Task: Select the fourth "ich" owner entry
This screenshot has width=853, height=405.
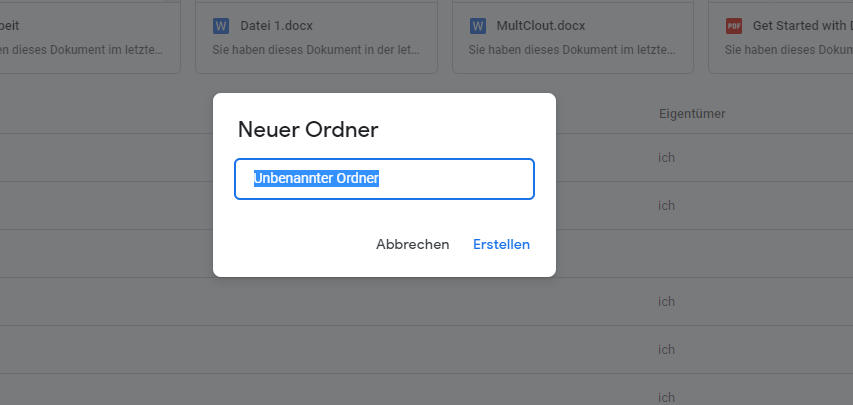Action: coord(667,349)
